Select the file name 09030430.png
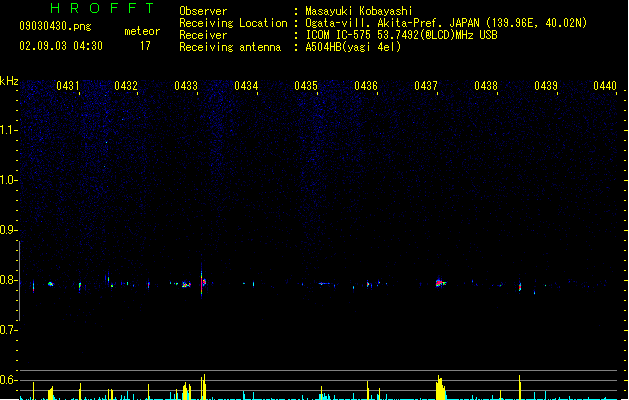629x400 pixels. click(55, 26)
